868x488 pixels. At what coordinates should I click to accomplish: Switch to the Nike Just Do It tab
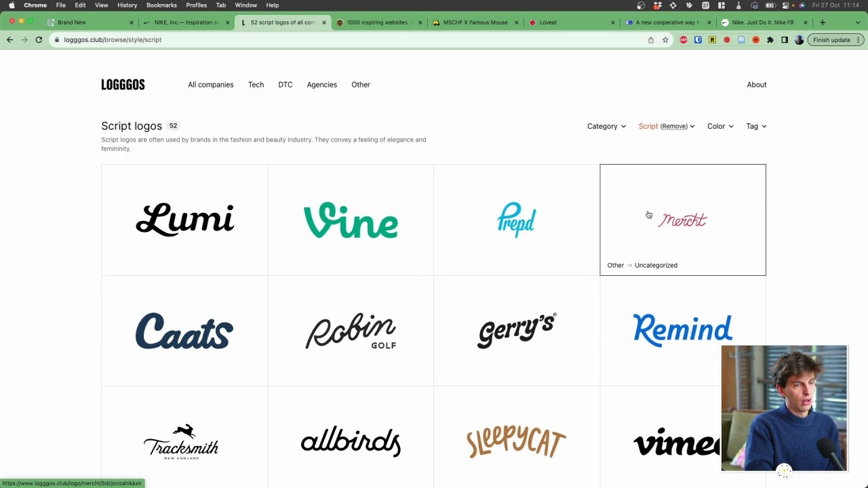tap(763, 22)
